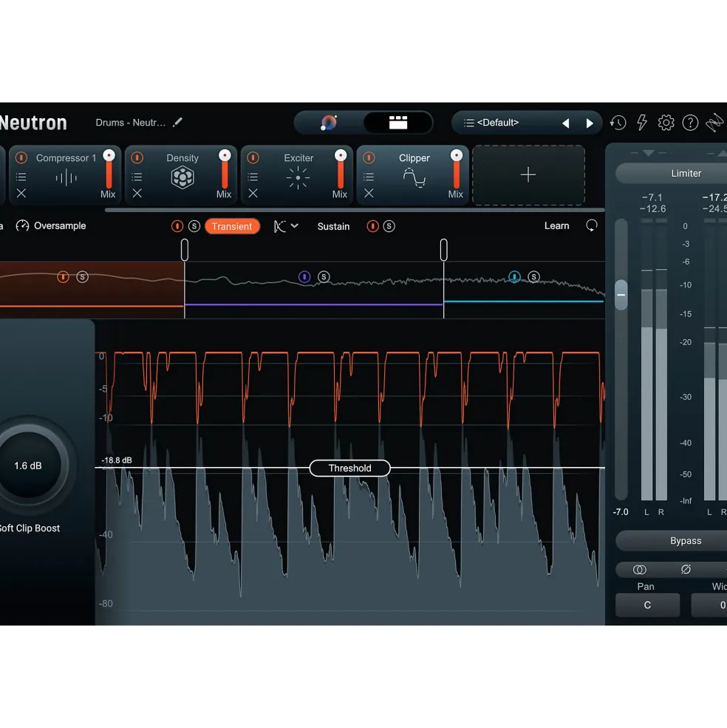Image resolution: width=727 pixels, height=728 pixels.
Task: Click the stereo link circles icon
Action: tap(640, 570)
